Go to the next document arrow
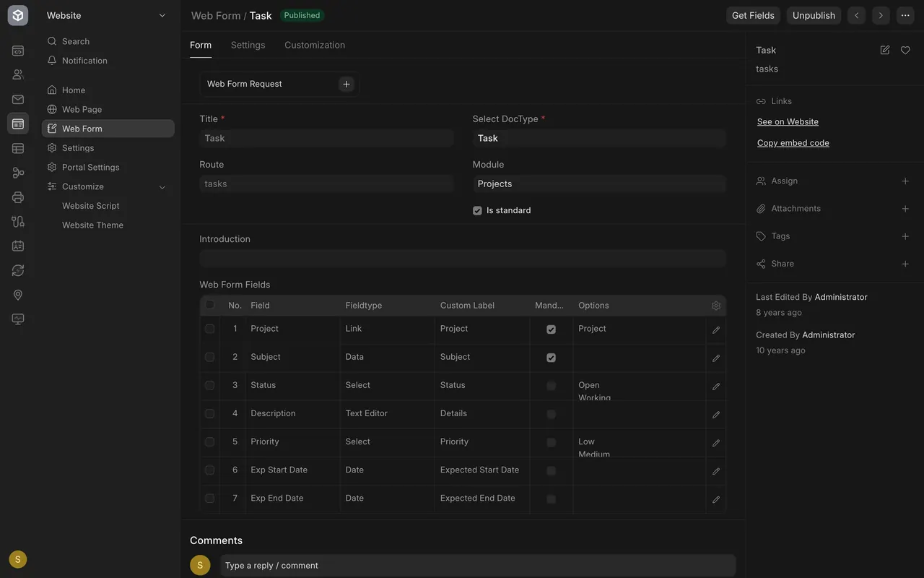The image size is (924, 578). (x=881, y=15)
